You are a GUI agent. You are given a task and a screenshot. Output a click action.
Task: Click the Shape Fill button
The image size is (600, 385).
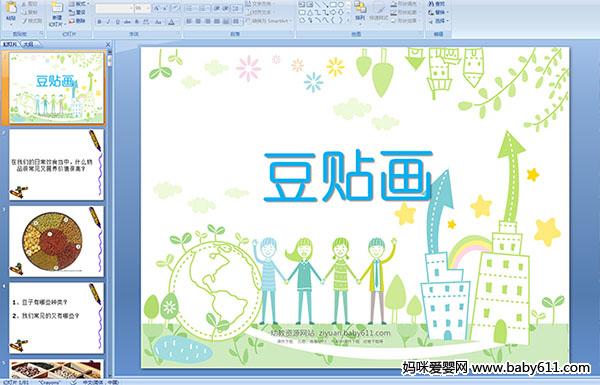coord(404,4)
